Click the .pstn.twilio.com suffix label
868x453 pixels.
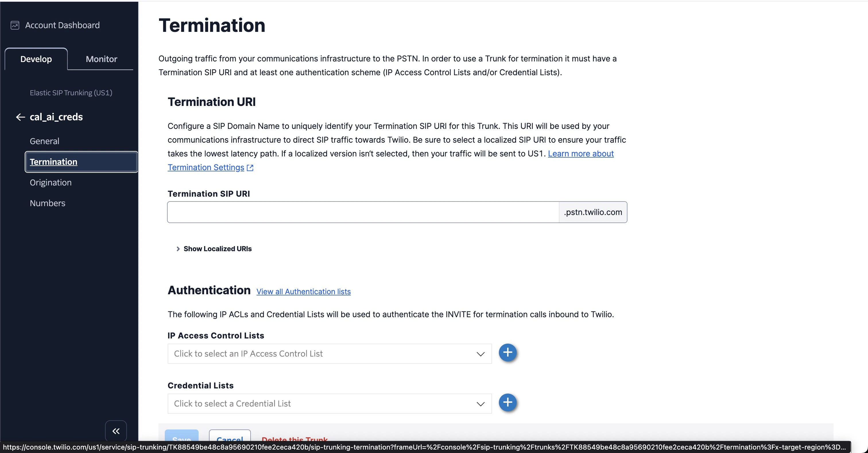point(593,212)
